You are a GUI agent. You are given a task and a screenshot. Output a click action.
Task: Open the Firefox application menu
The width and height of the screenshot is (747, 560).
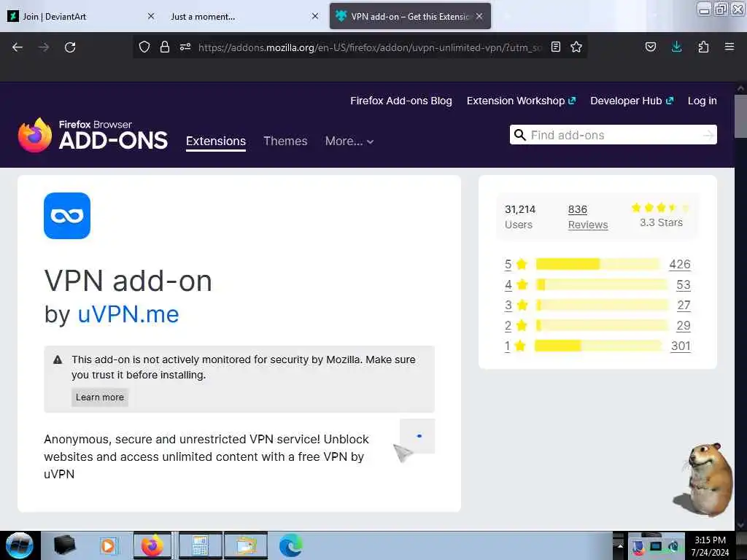click(729, 47)
